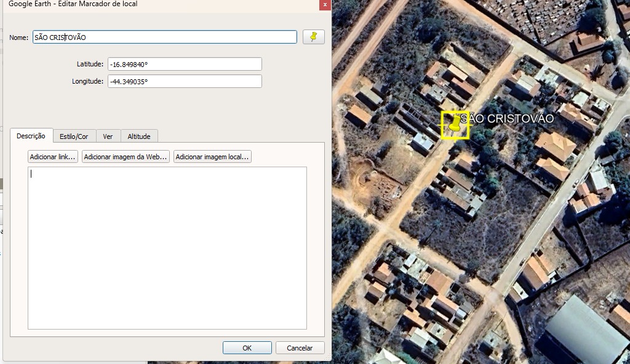The width and height of the screenshot is (630, 364).
Task: Close the Editar Marcador de local dialog
Action: (x=325, y=4)
